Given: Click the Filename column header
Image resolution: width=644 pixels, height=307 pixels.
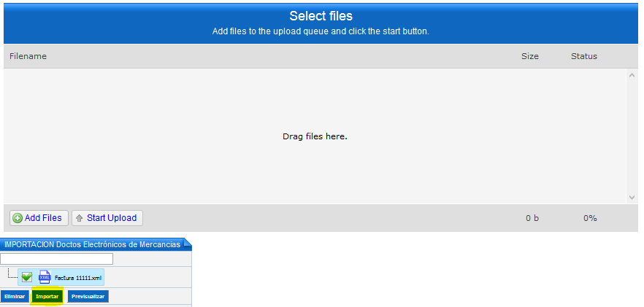Looking at the screenshot, I should (28, 56).
